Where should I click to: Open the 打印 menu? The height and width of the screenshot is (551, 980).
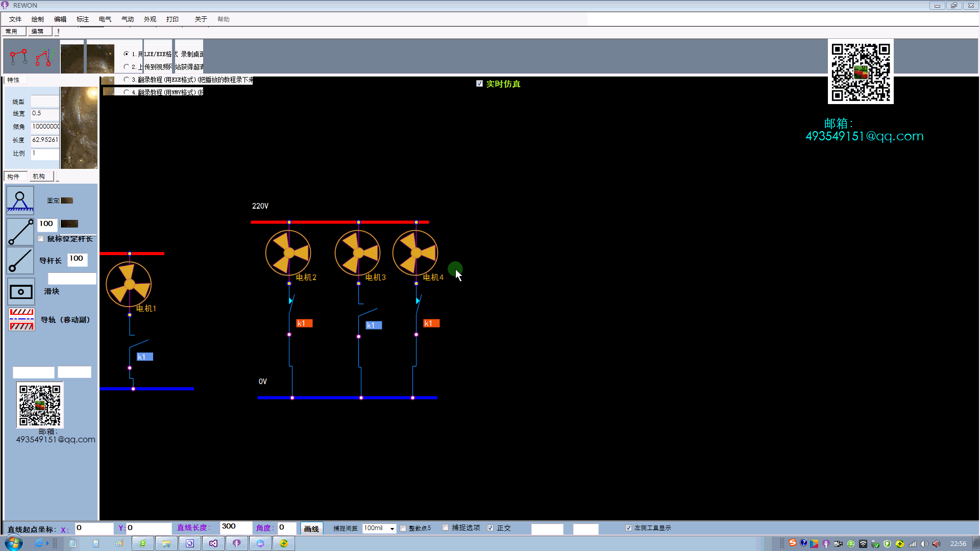[x=173, y=19]
